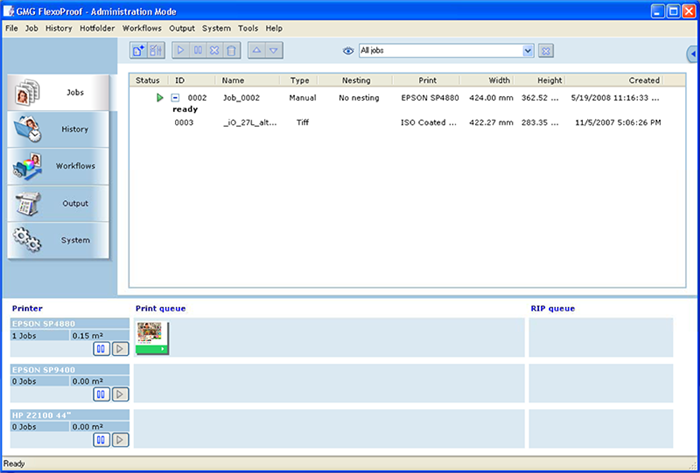Click the new job toolbar icon
The width and height of the screenshot is (700, 473).
[138, 50]
